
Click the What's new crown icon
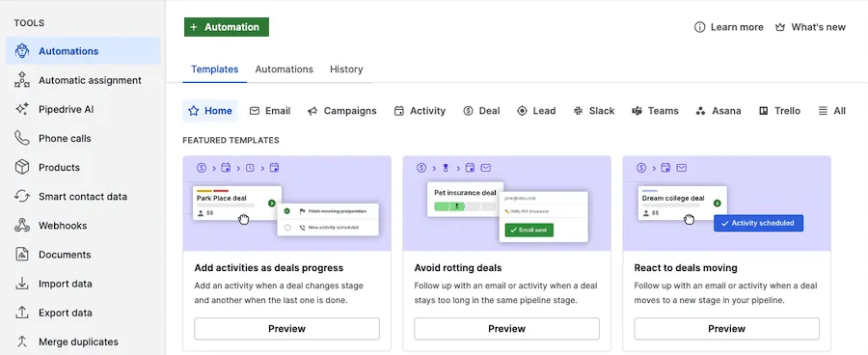click(x=780, y=27)
